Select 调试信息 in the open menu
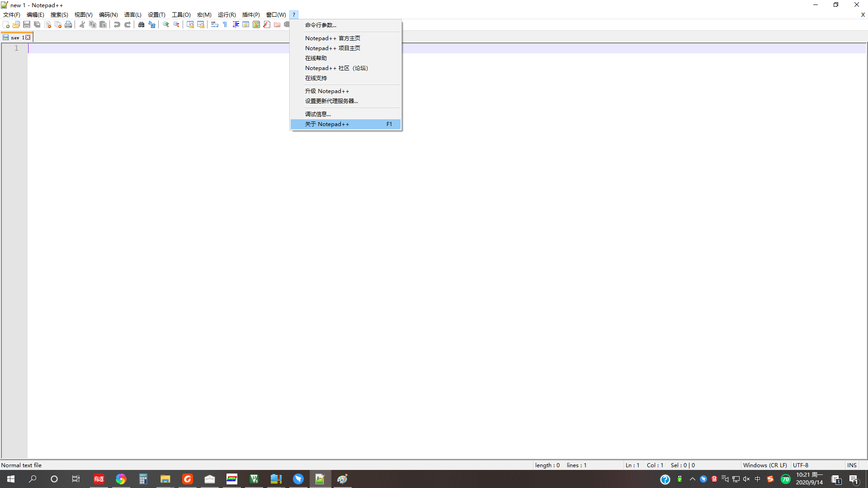This screenshot has width=868, height=488. coord(317,114)
